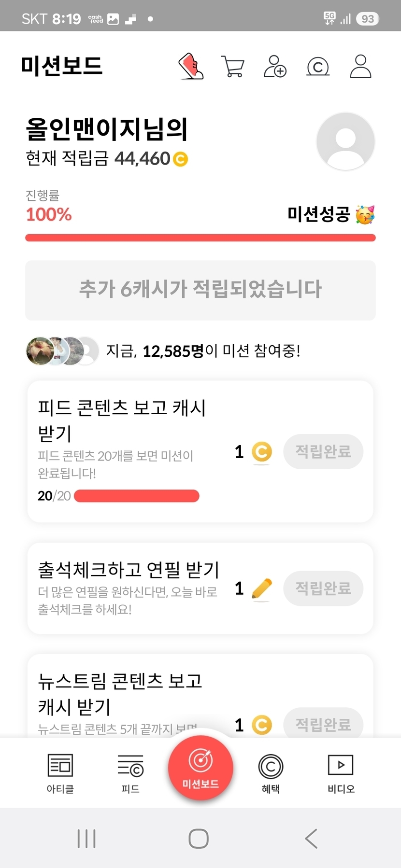Tap the gray profile avatar picture

345,141
